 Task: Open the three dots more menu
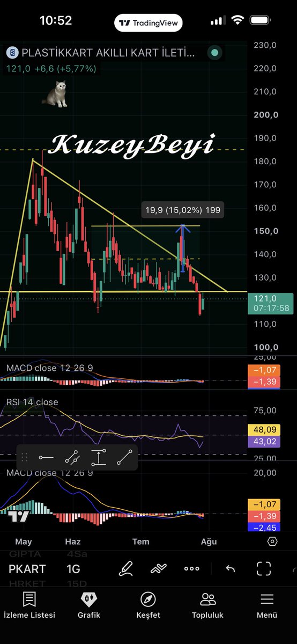click(x=191, y=569)
